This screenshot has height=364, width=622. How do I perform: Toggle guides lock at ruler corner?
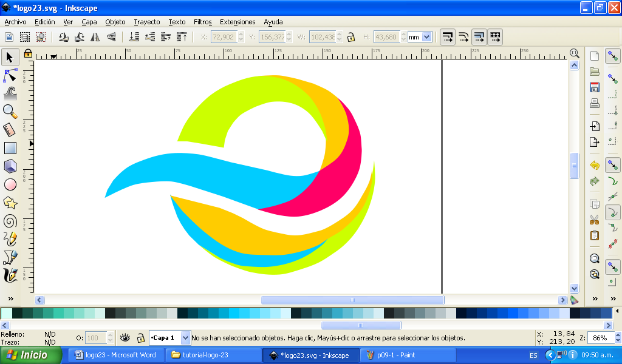(x=28, y=53)
